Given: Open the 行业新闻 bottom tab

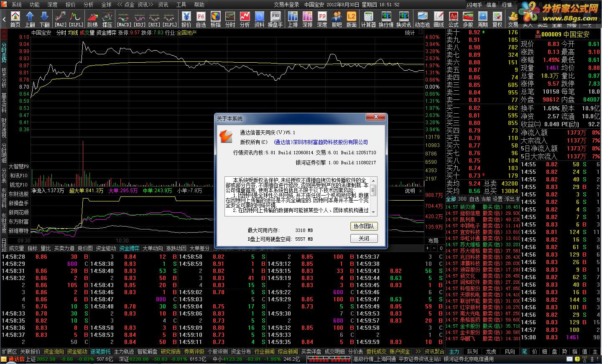Looking at the screenshot, I should [x=265, y=352].
